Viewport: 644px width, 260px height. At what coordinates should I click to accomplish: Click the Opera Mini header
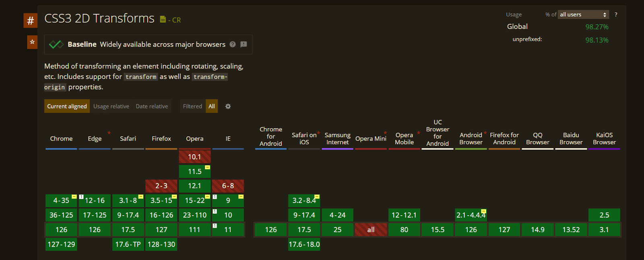[x=371, y=139]
